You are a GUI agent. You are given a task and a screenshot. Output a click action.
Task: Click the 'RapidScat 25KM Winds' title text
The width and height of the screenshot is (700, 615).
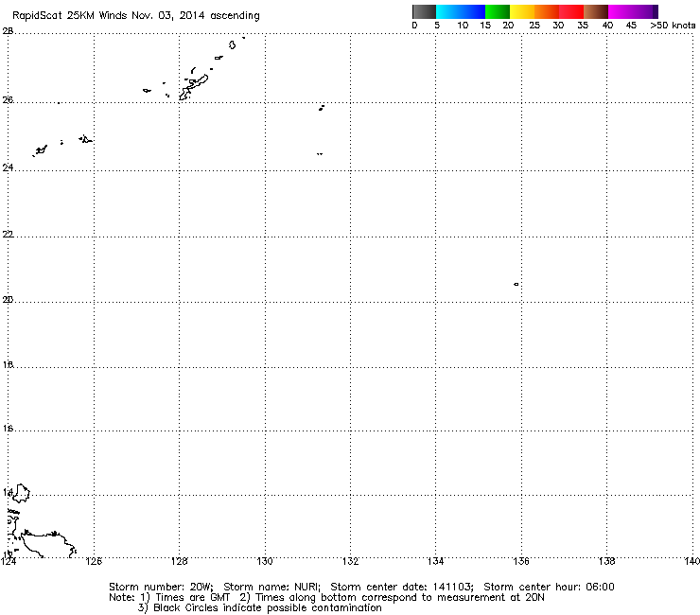[x=71, y=15]
